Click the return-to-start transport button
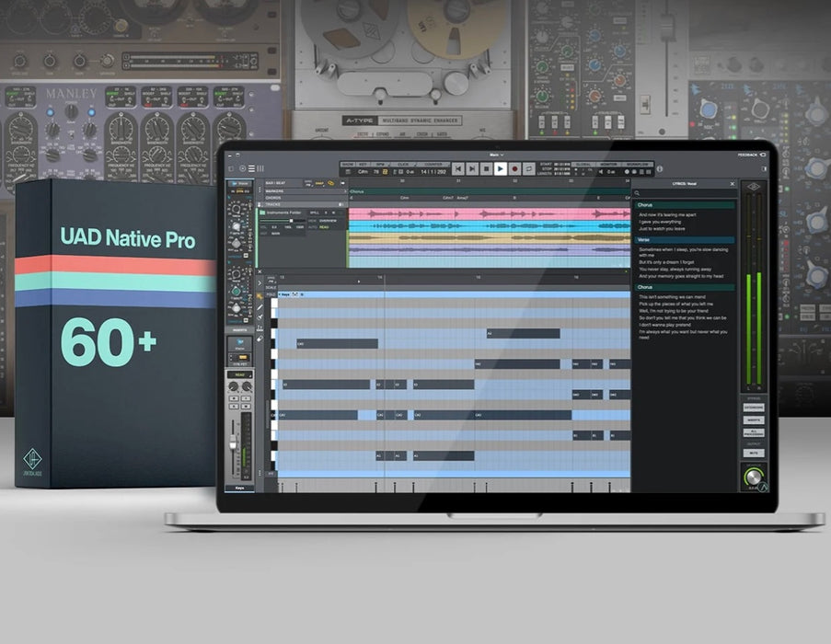This screenshot has width=831, height=644. coord(458,169)
